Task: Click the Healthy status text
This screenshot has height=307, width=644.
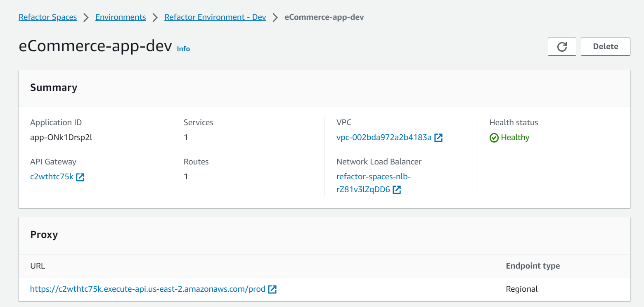Action: (515, 138)
